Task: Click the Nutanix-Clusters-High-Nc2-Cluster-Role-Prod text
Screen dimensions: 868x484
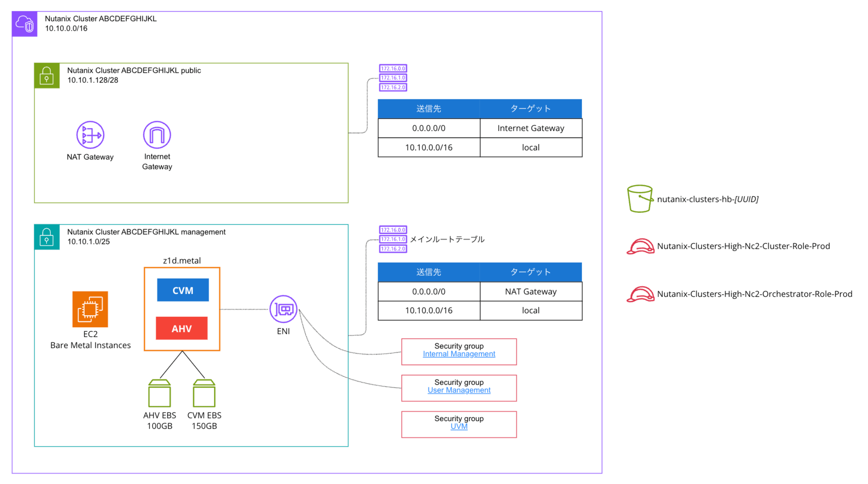Action: click(x=743, y=246)
